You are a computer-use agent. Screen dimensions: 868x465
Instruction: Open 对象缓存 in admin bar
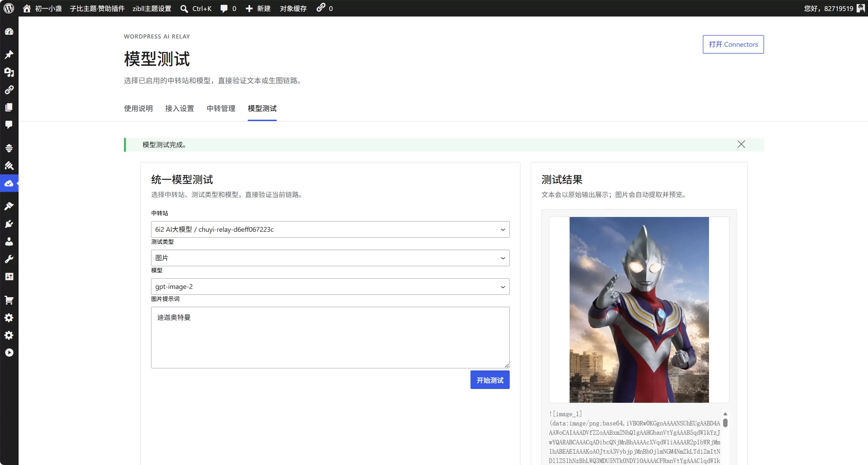point(293,9)
